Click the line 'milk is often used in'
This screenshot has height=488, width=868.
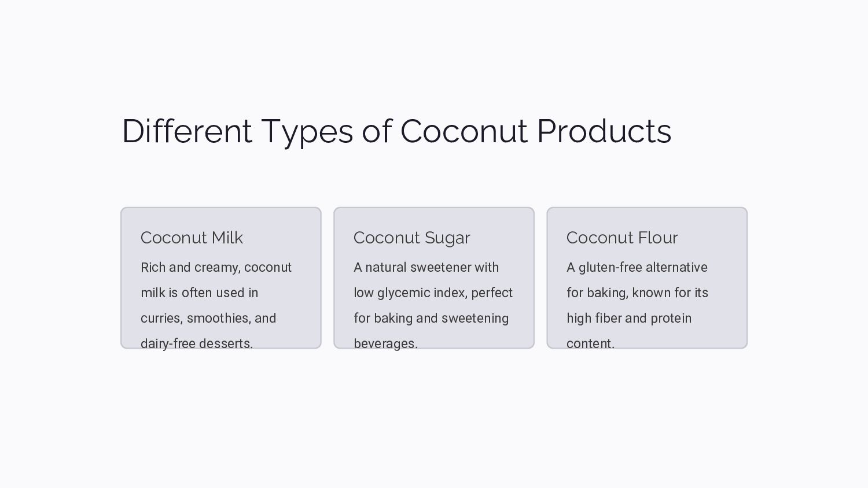(199, 293)
